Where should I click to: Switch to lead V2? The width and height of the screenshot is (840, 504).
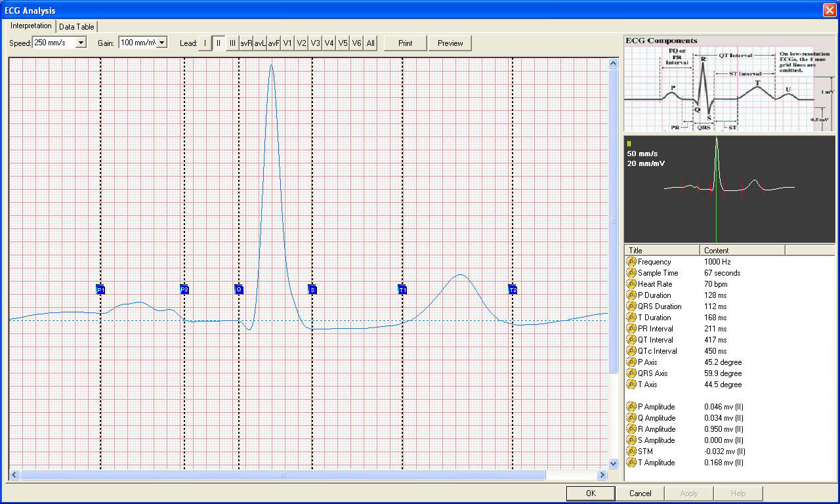tap(301, 43)
